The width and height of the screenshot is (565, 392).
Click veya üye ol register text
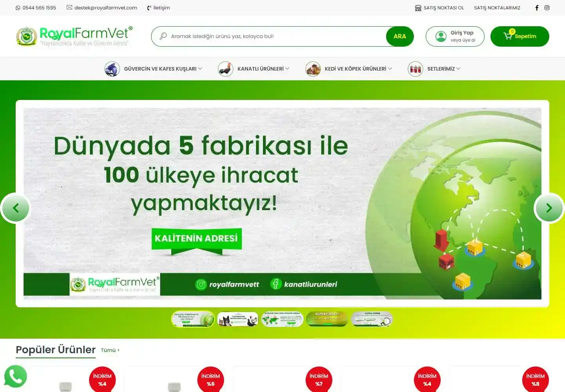tap(463, 40)
